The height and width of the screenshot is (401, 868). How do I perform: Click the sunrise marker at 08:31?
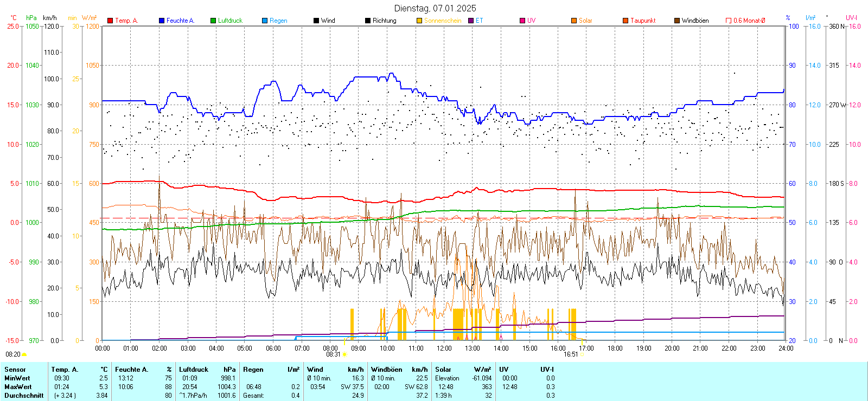click(x=344, y=354)
